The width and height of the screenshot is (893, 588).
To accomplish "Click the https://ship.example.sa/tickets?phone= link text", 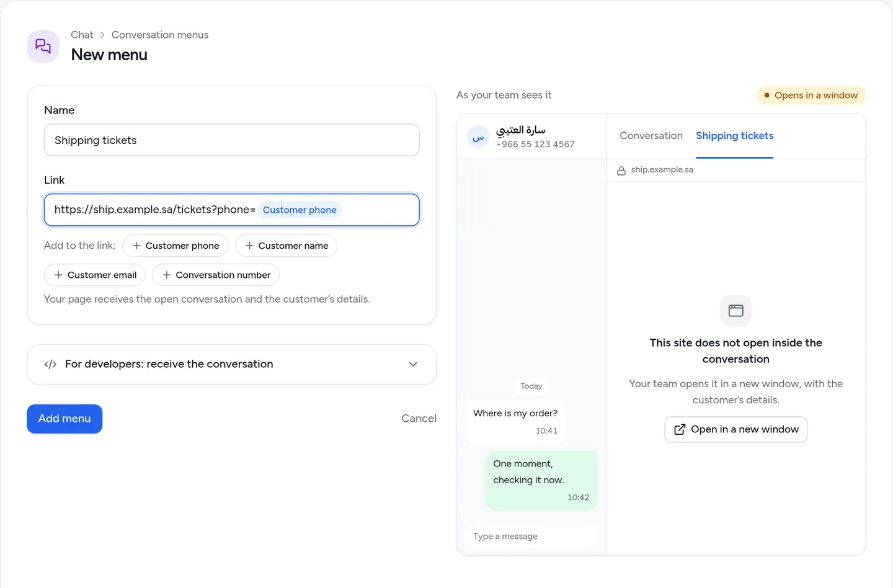I will point(155,210).
